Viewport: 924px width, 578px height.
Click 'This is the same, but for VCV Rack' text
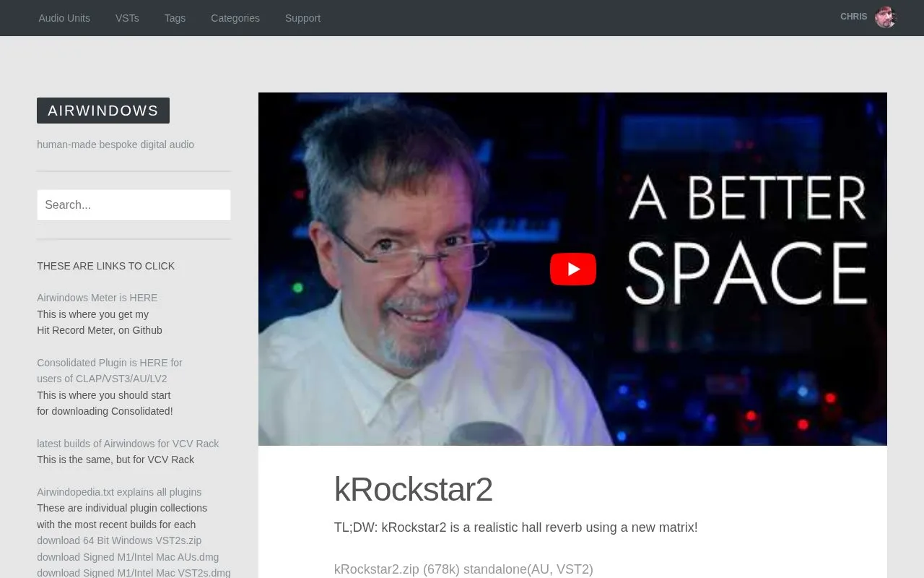pos(115,460)
